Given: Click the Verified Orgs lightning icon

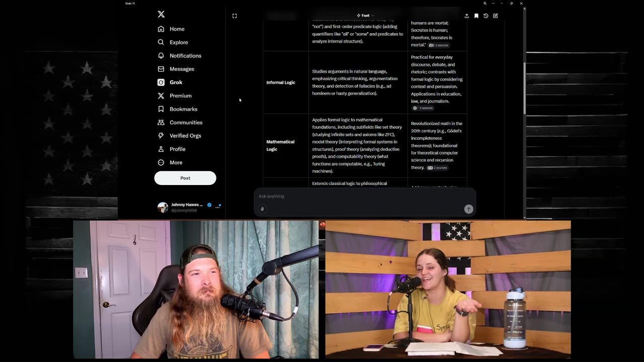Looking at the screenshot, I should (x=161, y=136).
